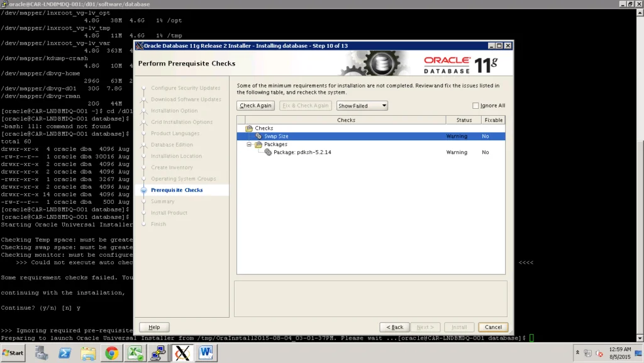Screen dimensions: 644x363
Task: Open Server Manager from taskbar
Action: point(41,353)
